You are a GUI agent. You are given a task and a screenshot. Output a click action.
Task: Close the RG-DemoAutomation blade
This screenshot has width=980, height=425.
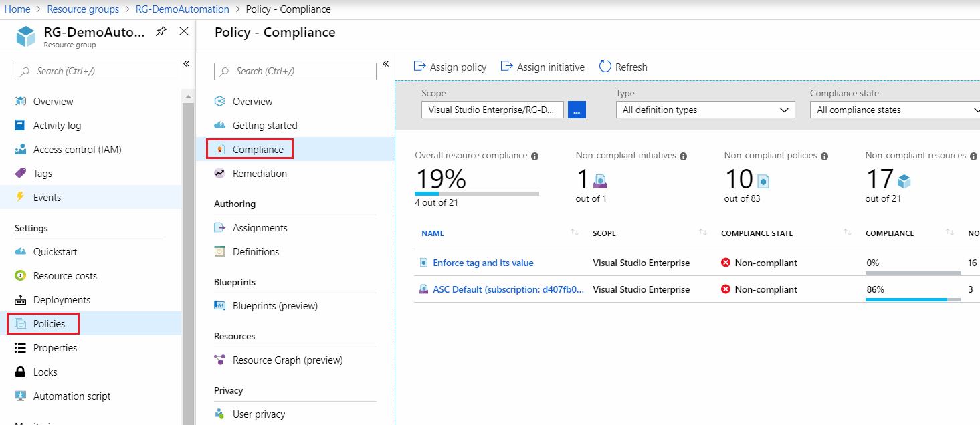pos(184,31)
